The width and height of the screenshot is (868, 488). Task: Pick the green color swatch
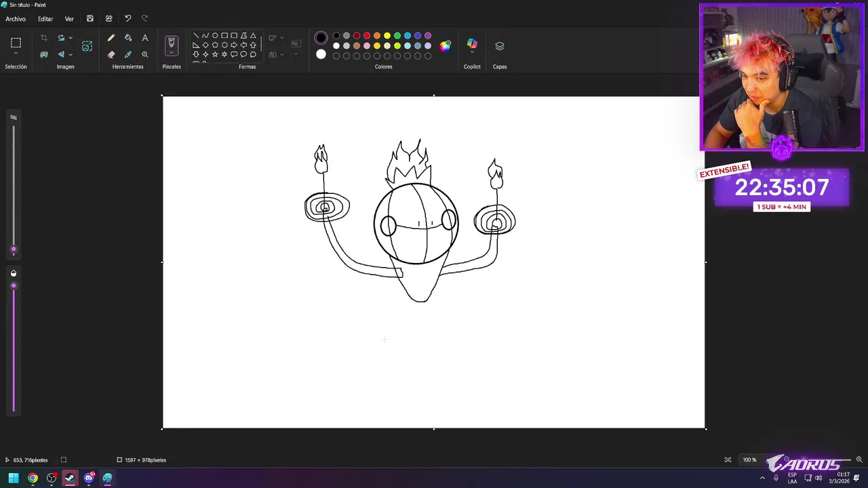point(397,36)
